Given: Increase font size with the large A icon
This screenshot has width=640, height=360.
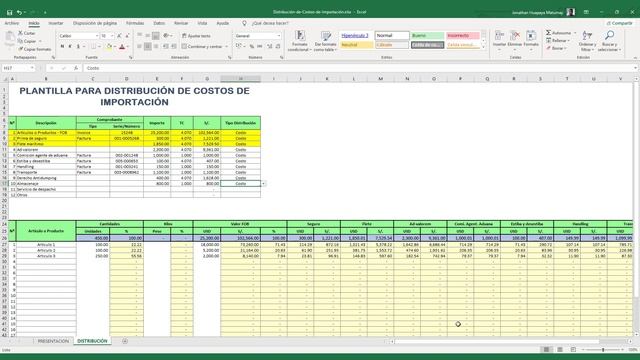Looking at the screenshot, I should 119,36.
